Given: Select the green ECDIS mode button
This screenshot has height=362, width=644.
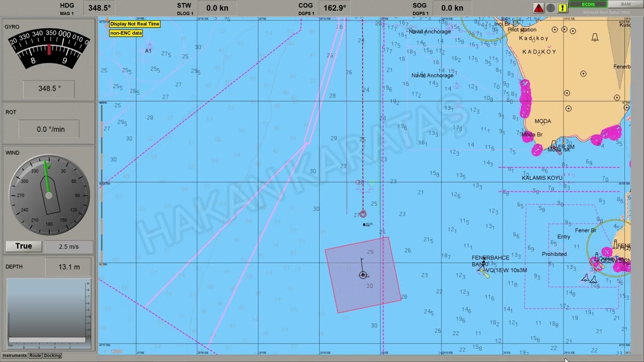Looking at the screenshot, I should [x=588, y=5].
